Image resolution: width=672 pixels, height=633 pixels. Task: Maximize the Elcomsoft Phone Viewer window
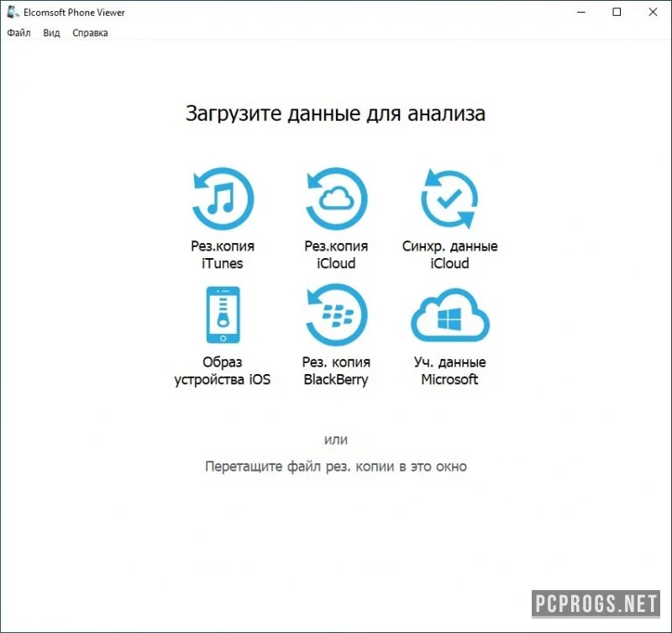(617, 12)
